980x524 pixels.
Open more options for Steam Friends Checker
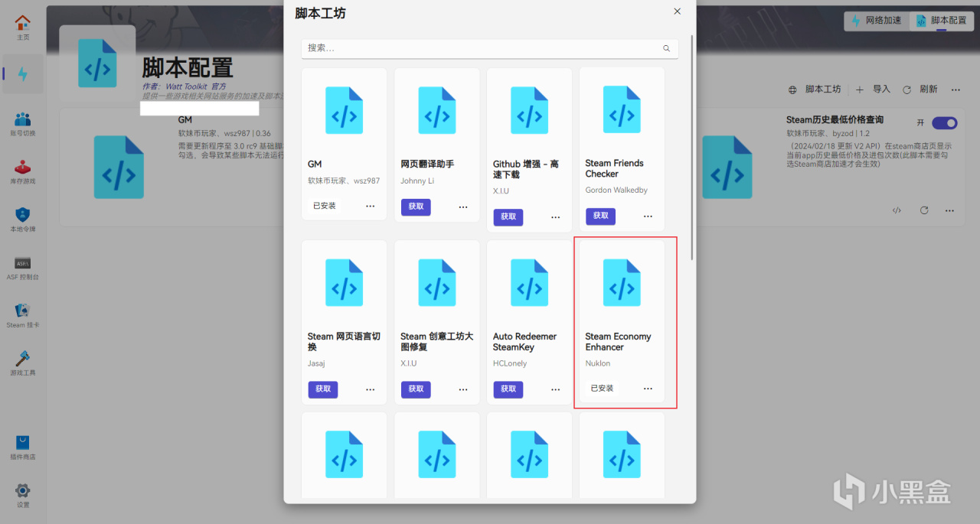pyautogui.click(x=648, y=216)
